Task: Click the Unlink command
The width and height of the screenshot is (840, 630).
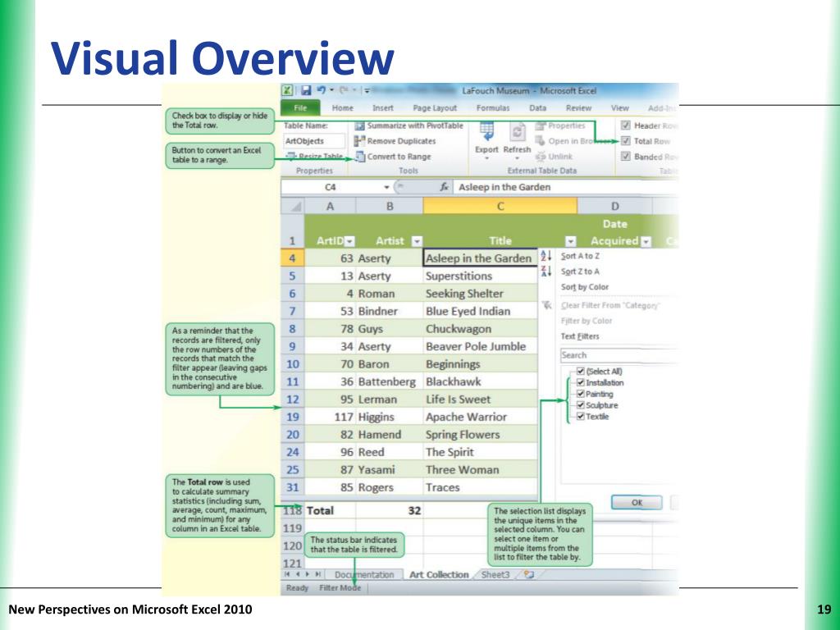Action: pos(554,157)
